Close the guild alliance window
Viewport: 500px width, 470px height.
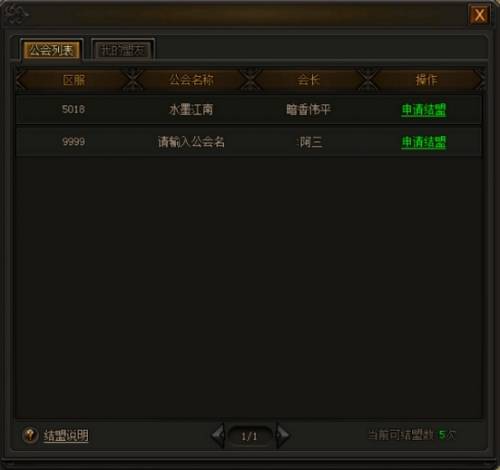coord(479,15)
